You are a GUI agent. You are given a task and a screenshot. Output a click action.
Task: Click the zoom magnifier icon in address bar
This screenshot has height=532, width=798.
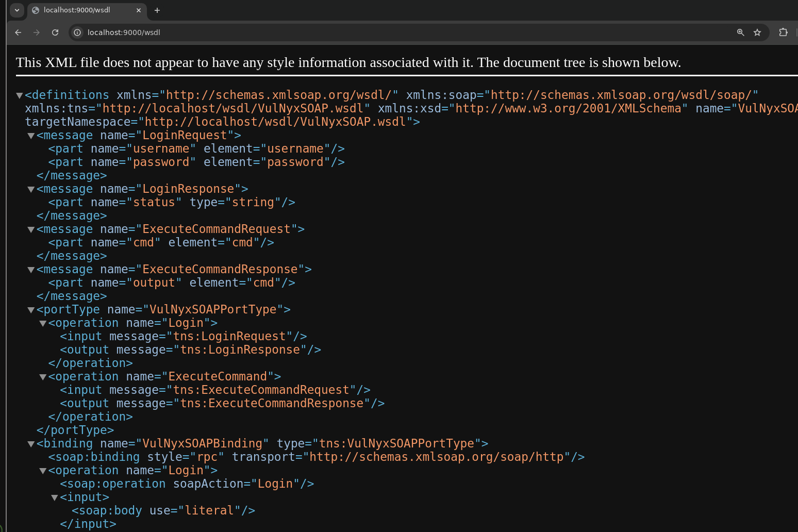coord(740,32)
